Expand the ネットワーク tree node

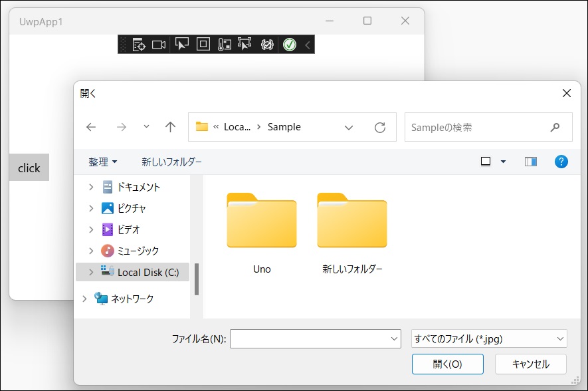pos(84,299)
